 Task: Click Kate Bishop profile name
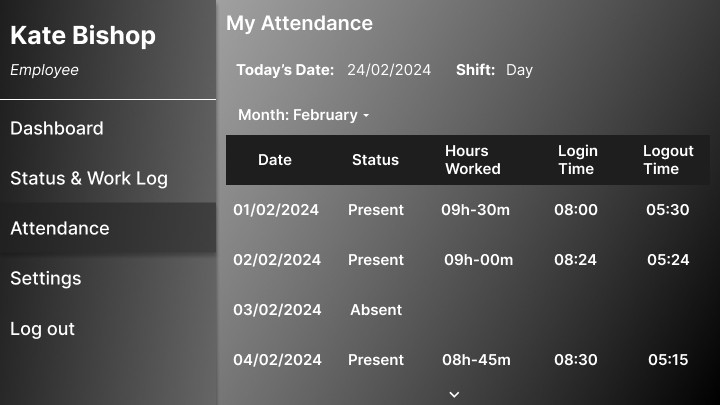tap(83, 36)
